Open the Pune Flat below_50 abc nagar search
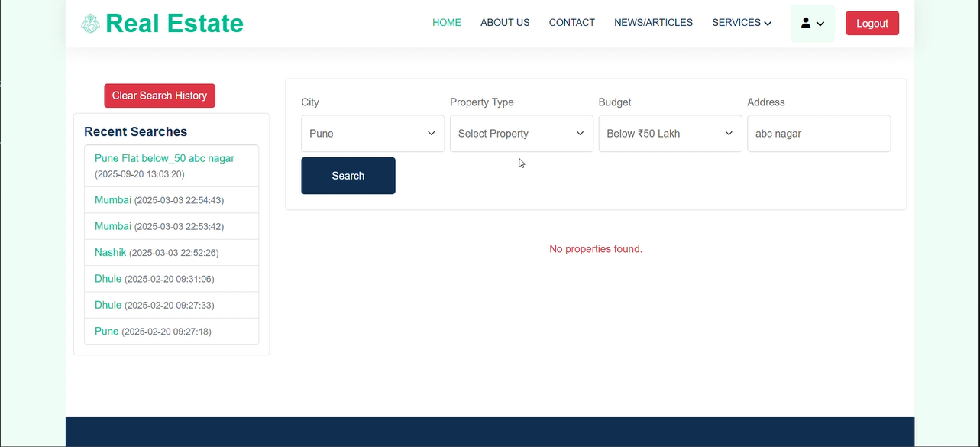Viewport: 980px width, 447px height. (x=164, y=158)
